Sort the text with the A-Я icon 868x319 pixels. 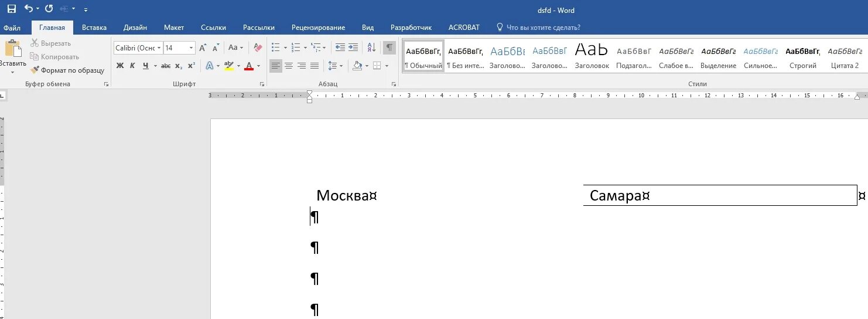pos(371,48)
